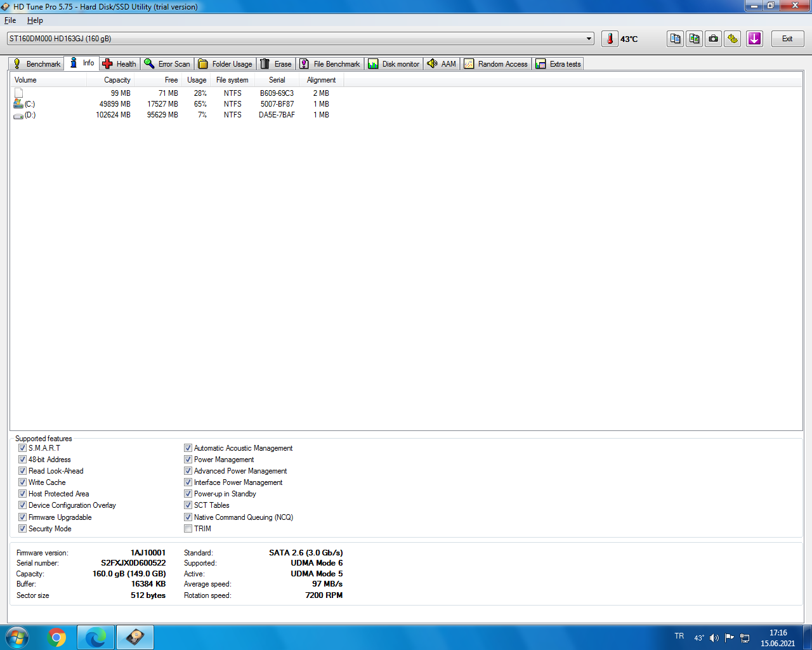This screenshot has height=650, width=812.
Task: Select the AAM tab
Action: pyautogui.click(x=442, y=64)
